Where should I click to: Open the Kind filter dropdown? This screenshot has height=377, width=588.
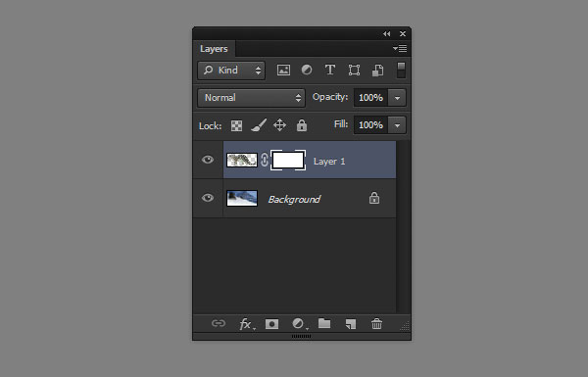point(231,71)
